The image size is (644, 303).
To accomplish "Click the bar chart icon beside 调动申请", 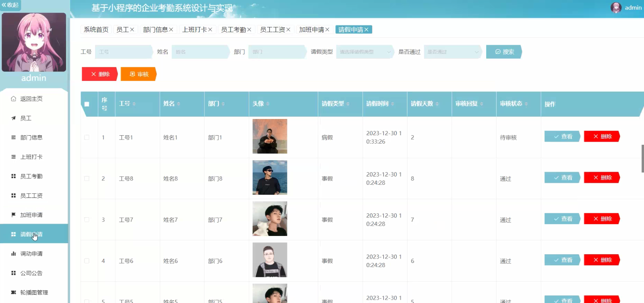I will coord(13,254).
